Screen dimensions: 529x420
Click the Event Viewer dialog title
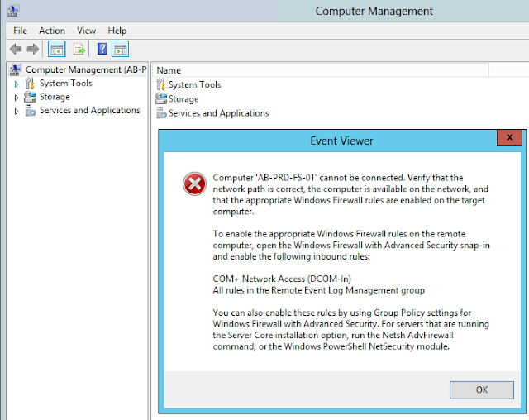341,141
